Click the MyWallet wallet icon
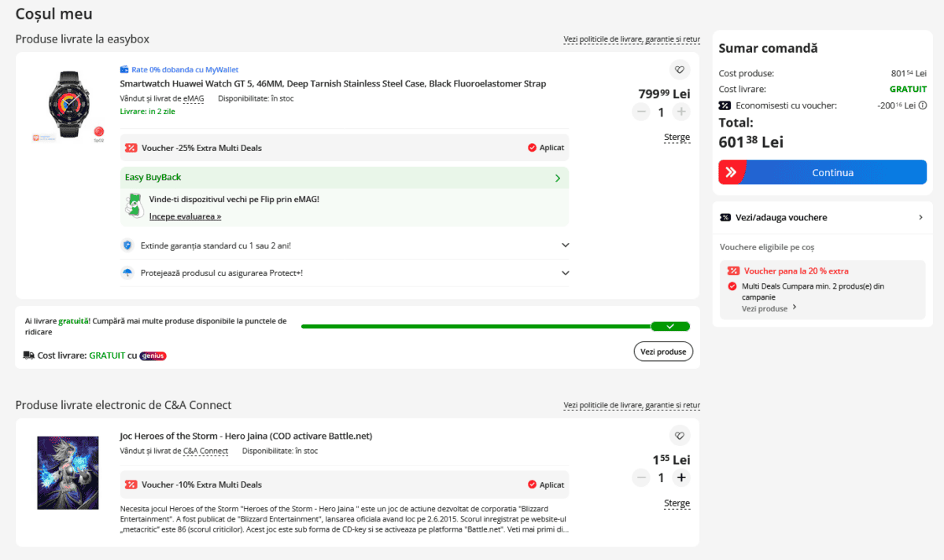Viewport: 944px width, 560px height. pos(124,69)
